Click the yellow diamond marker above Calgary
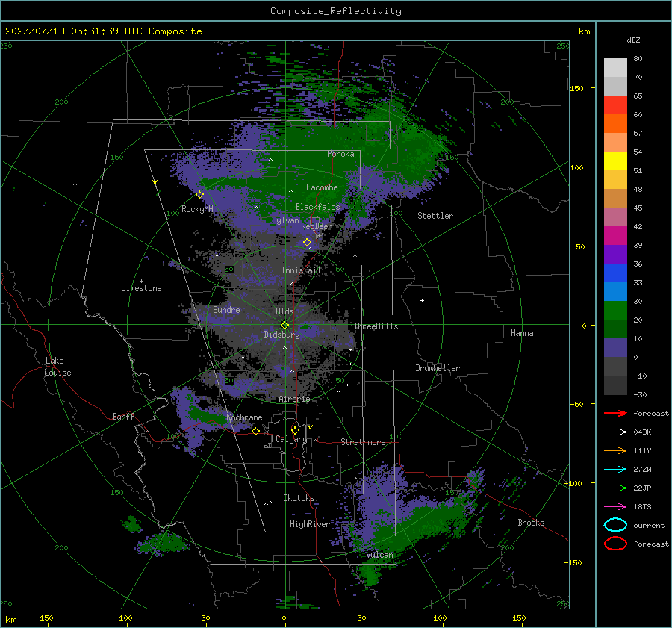672x628 pixels. click(x=295, y=430)
